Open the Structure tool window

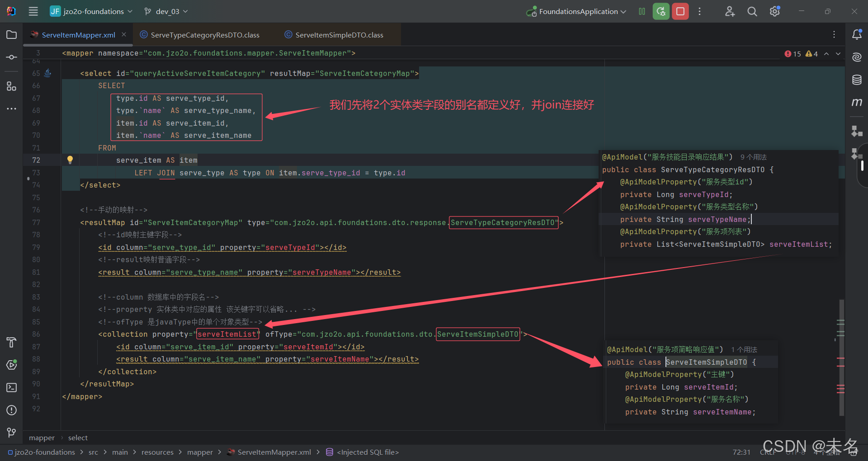11,86
